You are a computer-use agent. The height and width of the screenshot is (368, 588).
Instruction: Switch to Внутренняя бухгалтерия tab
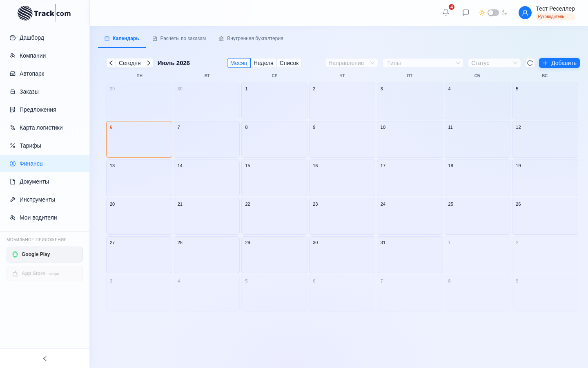tap(251, 38)
